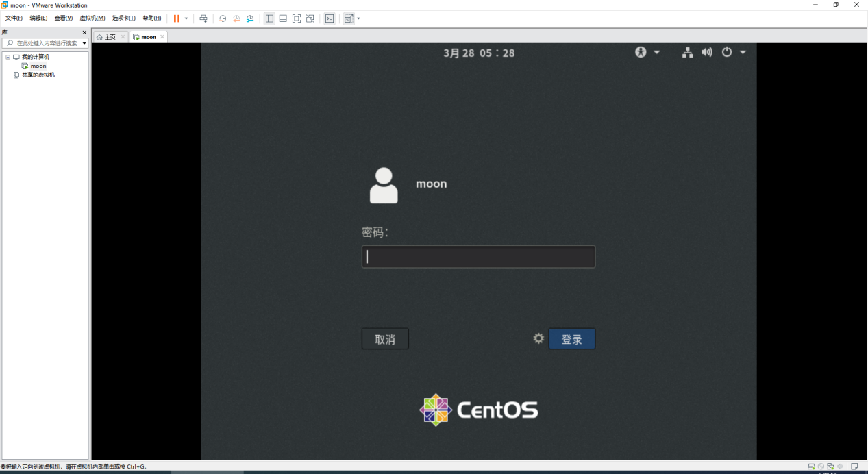
Task: Click the 登录 button
Action: 572,339
